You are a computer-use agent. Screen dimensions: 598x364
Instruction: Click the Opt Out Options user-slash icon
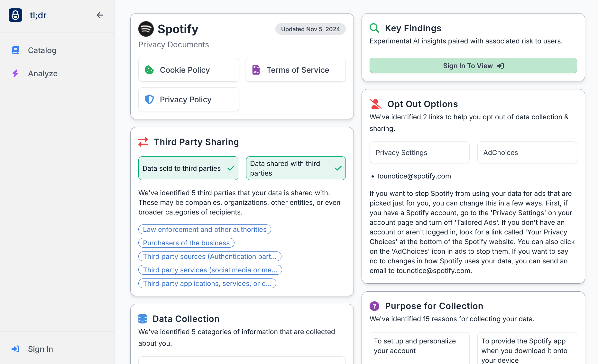click(x=375, y=104)
